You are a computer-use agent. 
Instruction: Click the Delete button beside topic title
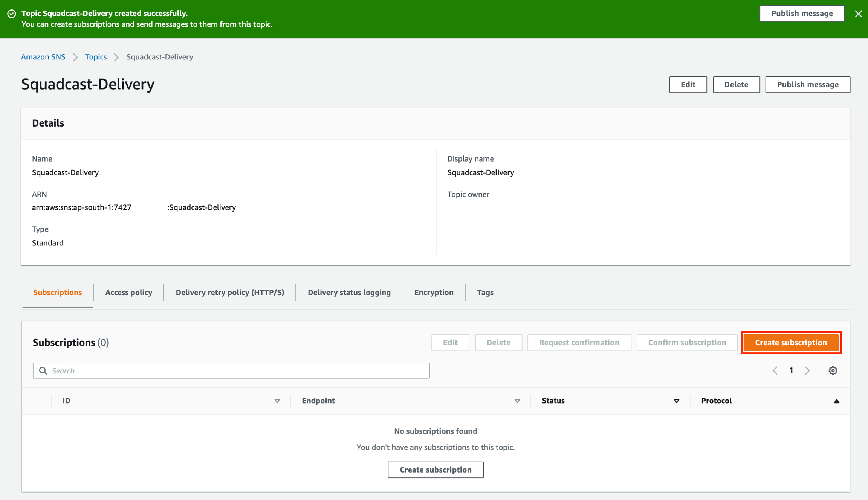pos(736,84)
